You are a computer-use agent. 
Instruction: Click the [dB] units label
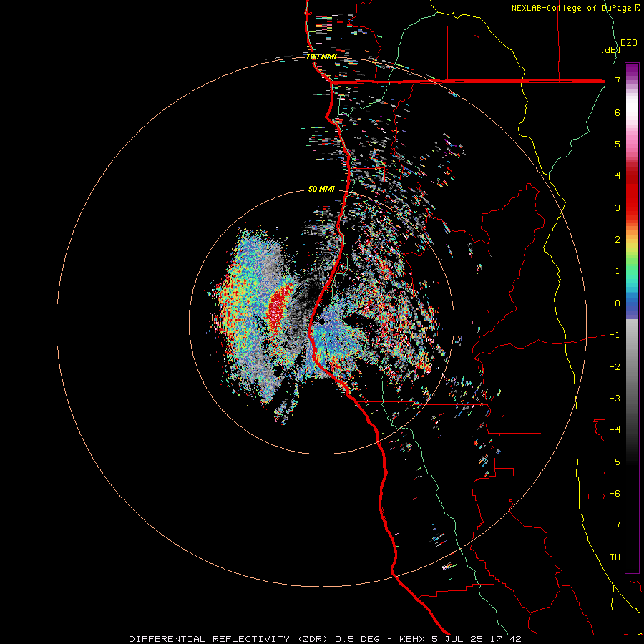tap(610, 49)
